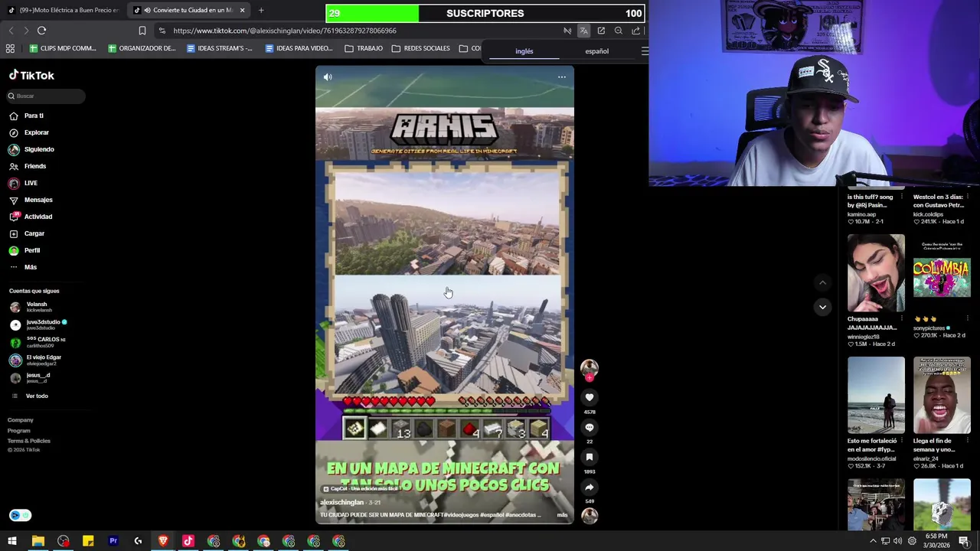Open jesus__.d followed account

coord(37,378)
